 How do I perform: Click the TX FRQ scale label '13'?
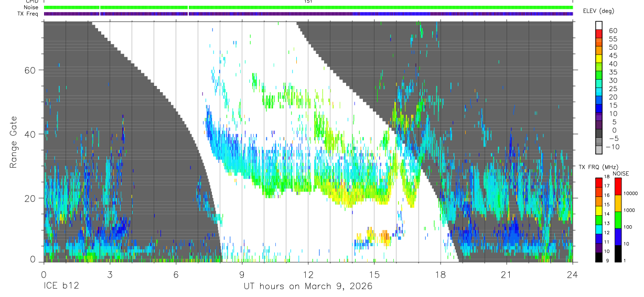[x=607, y=223]
